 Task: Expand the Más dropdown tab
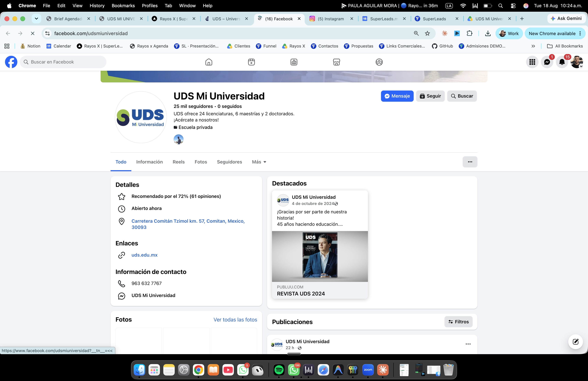click(x=259, y=162)
